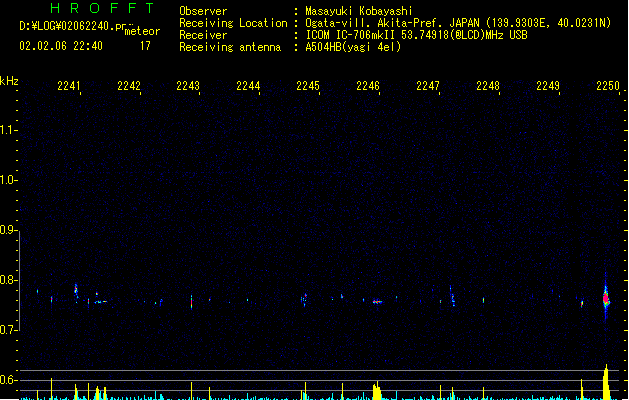Click the 2247 time axis marker
The height and width of the screenshot is (400, 629).
point(428,86)
